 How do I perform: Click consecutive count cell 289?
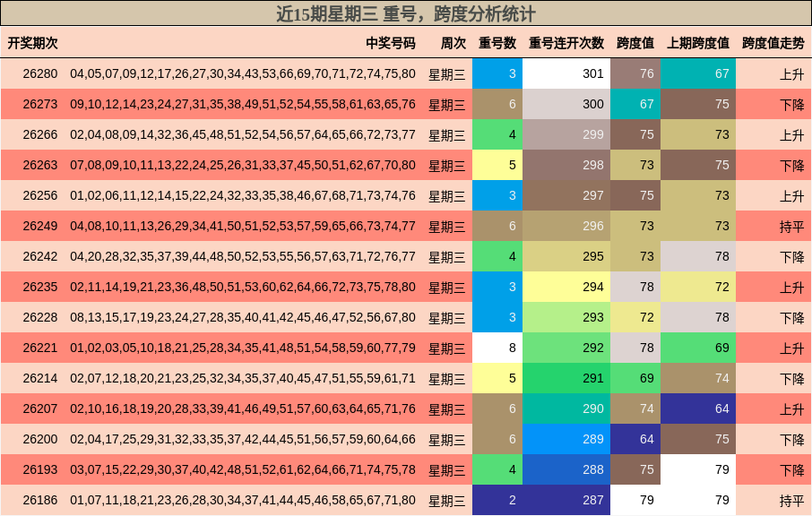(x=566, y=439)
